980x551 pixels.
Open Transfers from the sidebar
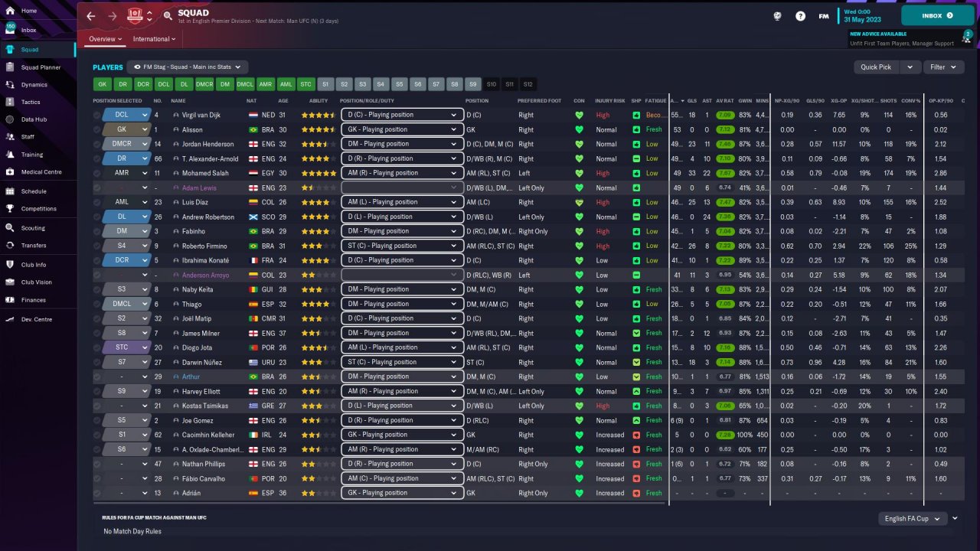coord(34,246)
